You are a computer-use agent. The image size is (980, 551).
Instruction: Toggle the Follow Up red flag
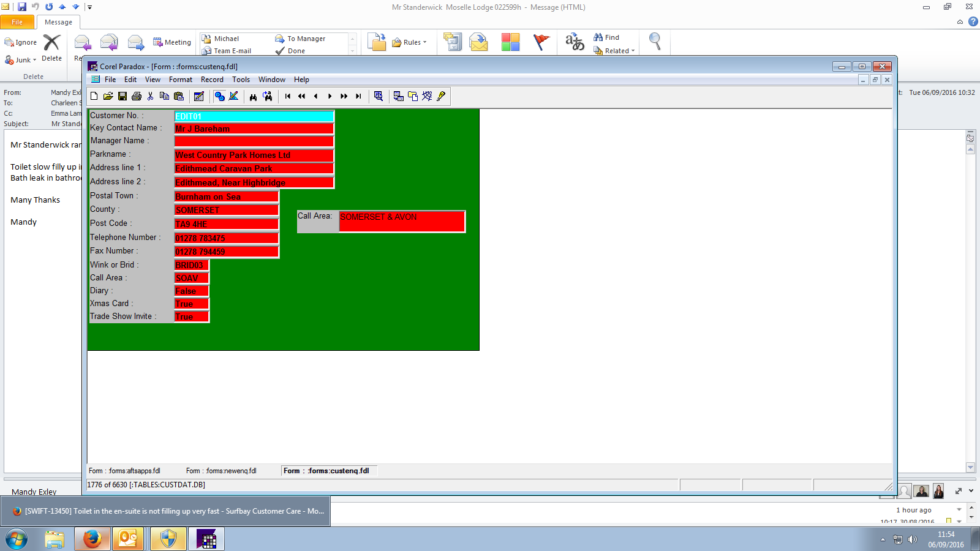point(541,42)
